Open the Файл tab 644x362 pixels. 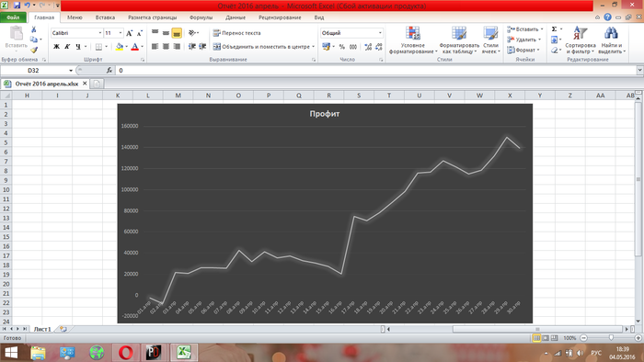coord(13,17)
